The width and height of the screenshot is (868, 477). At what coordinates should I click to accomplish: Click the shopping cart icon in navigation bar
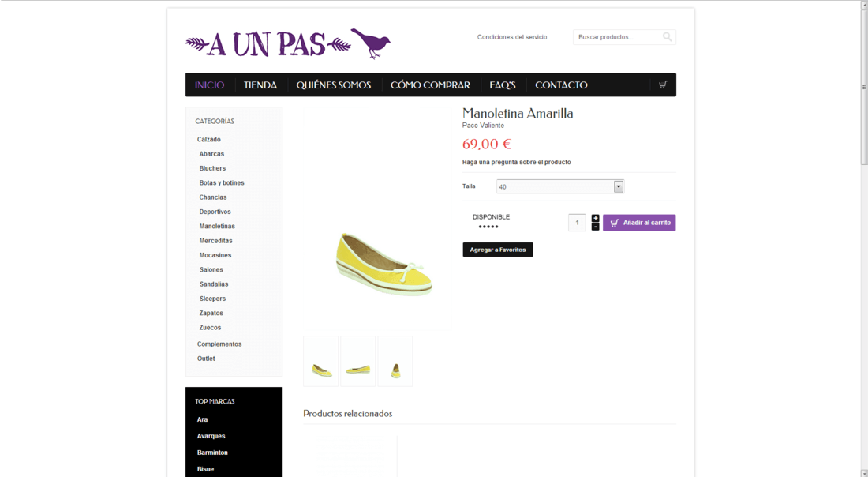click(x=663, y=85)
